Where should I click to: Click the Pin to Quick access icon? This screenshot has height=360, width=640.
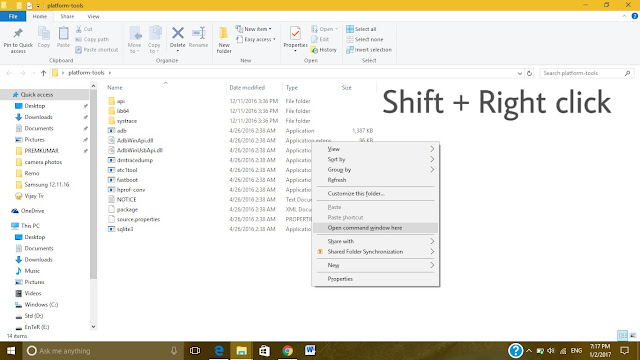18,33
